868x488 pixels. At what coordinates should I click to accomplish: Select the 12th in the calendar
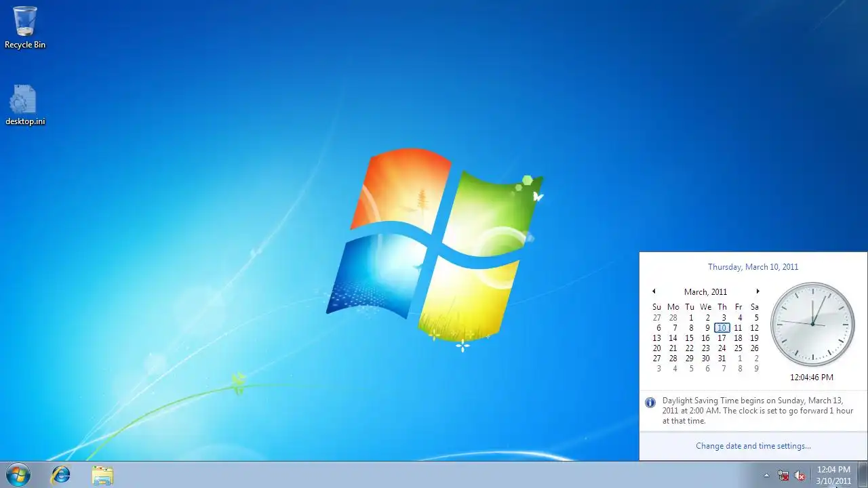[754, 328]
